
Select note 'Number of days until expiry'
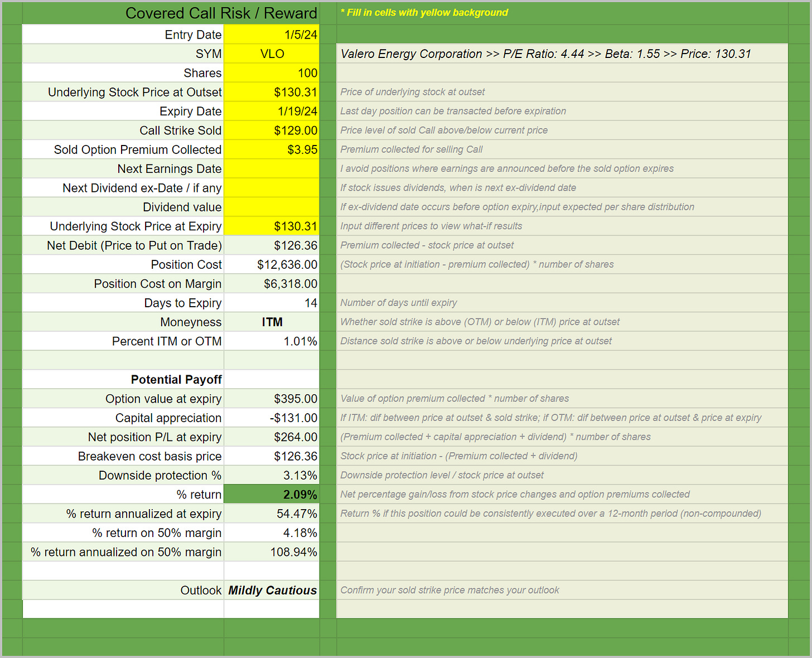[399, 303]
